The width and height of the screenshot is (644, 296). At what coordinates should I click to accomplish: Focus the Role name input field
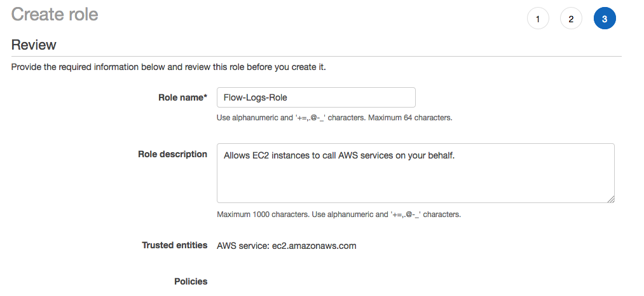pyautogui.click(x=316, y=97)
